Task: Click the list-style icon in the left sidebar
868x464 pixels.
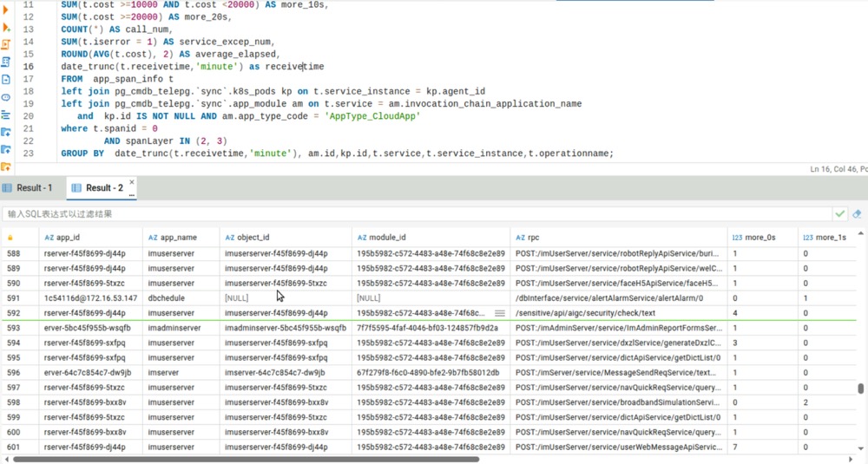Action: tap(6, 114)
